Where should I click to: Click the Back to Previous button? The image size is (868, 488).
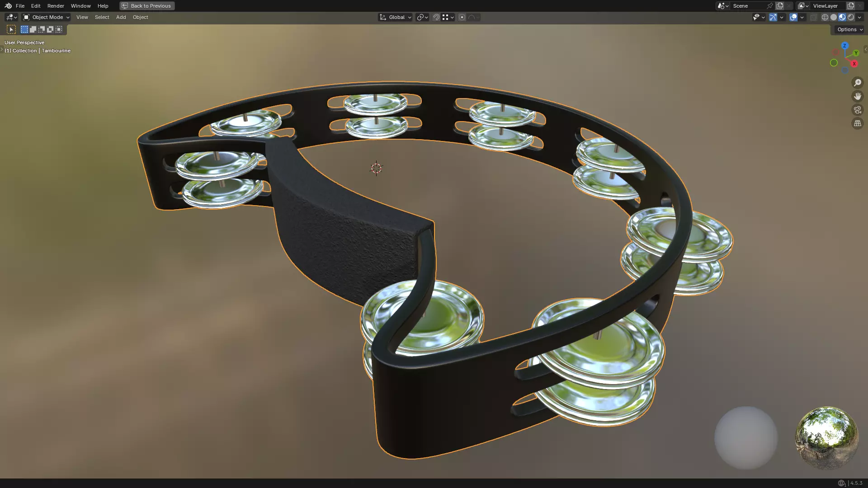(x=147, y=6)
